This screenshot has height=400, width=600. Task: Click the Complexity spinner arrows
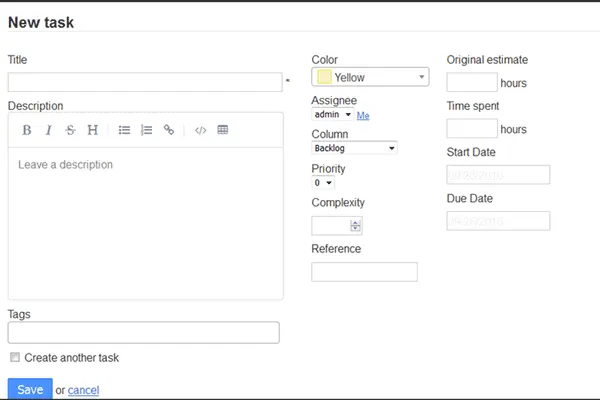(x=356, y=226)
